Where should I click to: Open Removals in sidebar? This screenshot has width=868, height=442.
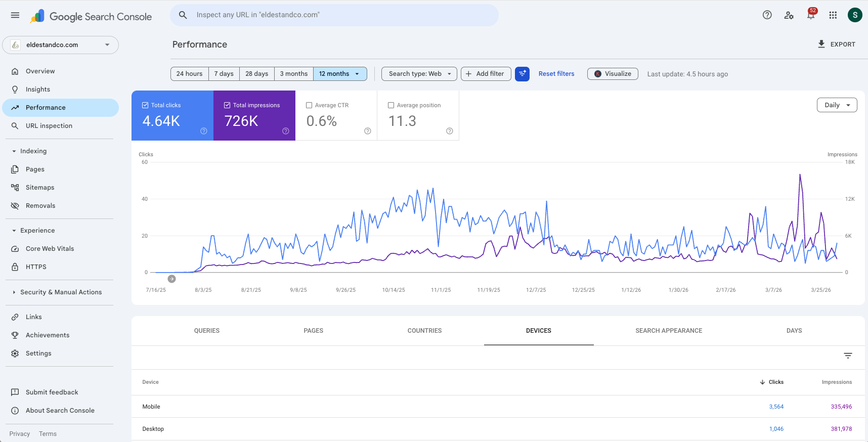click(x=60, y=206)
